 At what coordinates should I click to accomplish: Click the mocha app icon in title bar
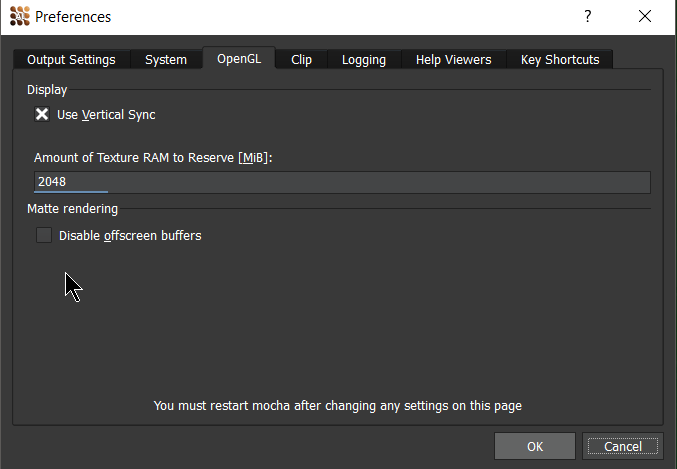coord(19,16)
